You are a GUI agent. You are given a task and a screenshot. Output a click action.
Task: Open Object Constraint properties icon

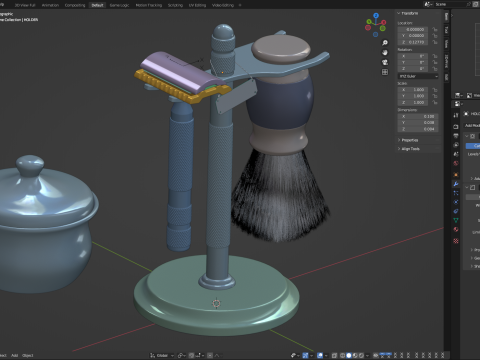456,211
